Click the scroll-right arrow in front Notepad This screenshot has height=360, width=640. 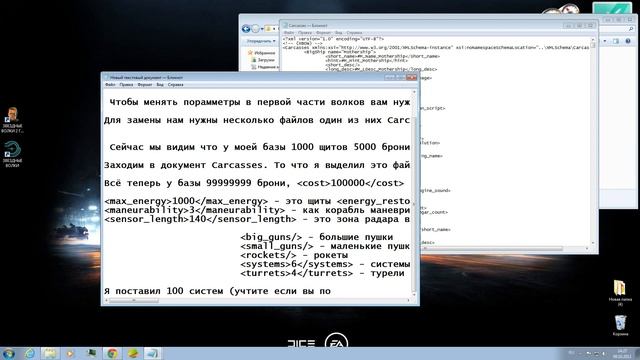tap(408, 301)
